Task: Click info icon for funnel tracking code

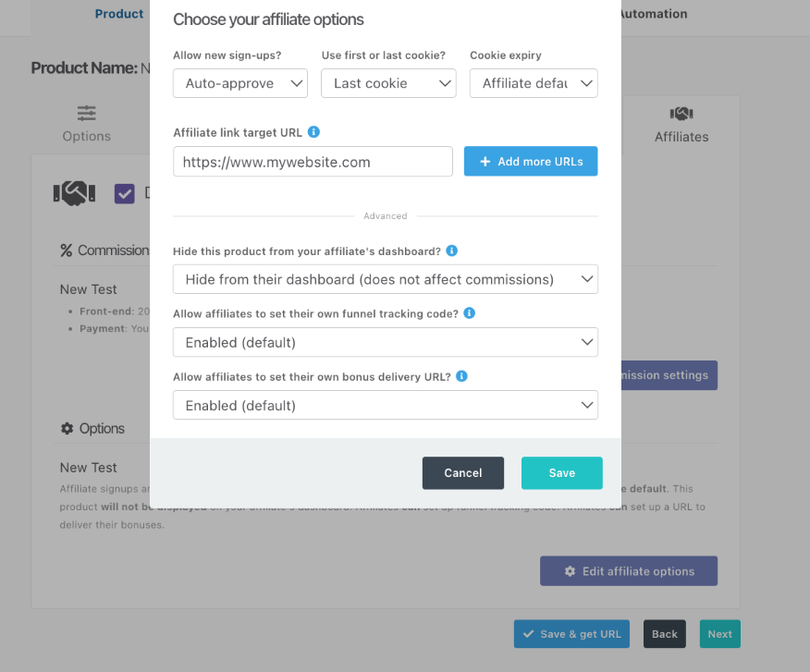Action: tap(469, 313)
